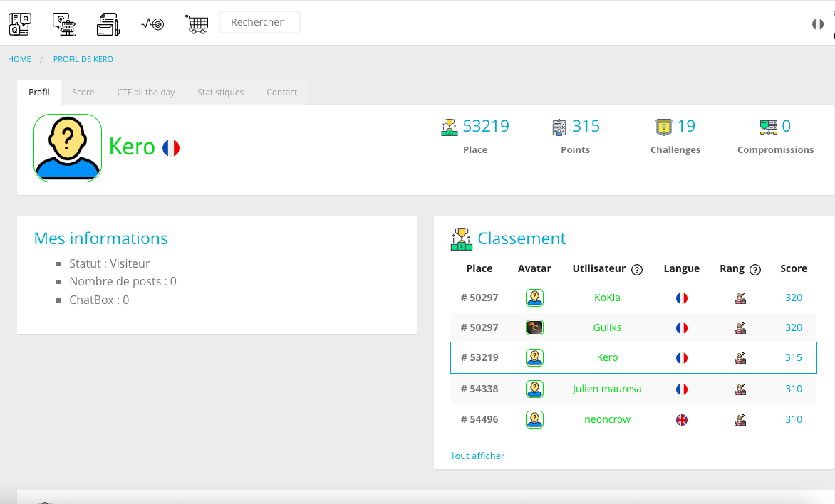Click score 320 in Guiiks's row
The height and width of the screenshot is (504, 835).
point(794,327)
